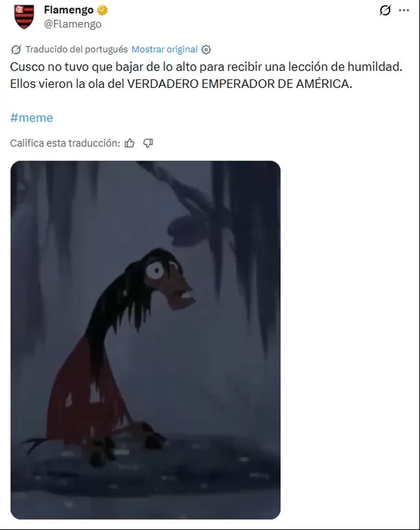Screen dimensions: 420x530
Task: Click the gold verified badge beside Flamengo
Action: click(102, 10)
